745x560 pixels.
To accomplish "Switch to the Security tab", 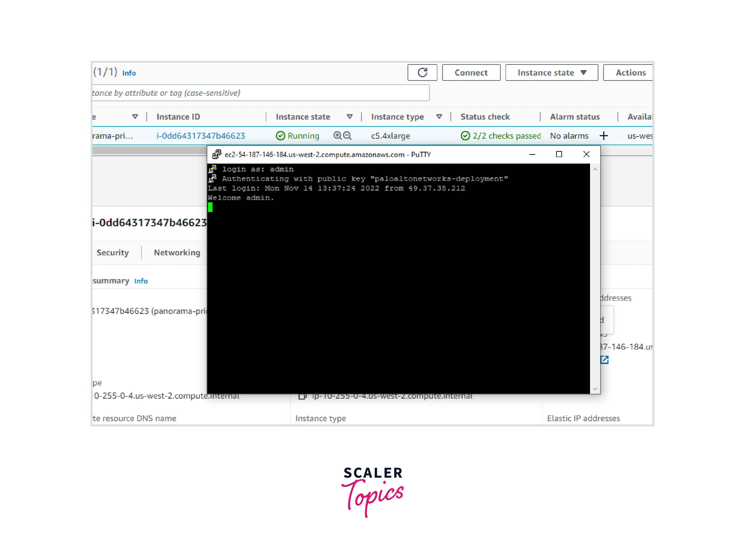I will tap(112, 253).
